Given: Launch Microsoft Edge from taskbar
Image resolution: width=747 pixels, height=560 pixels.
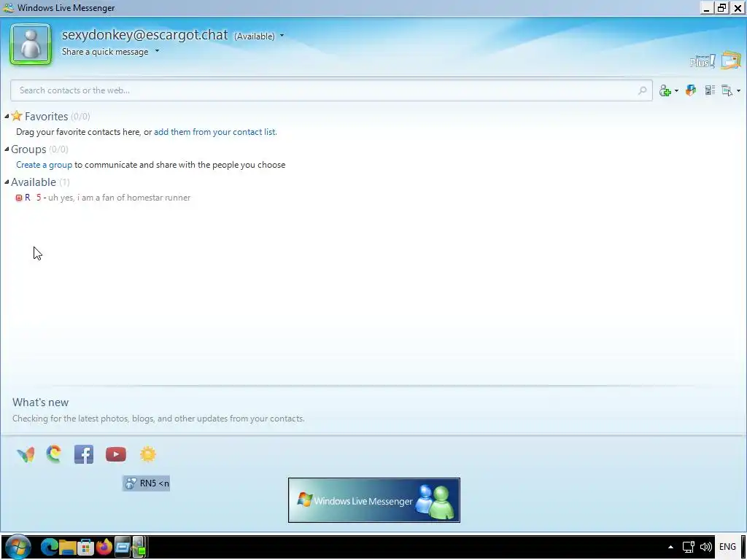Looking at the screenshot, I should 49,547.
